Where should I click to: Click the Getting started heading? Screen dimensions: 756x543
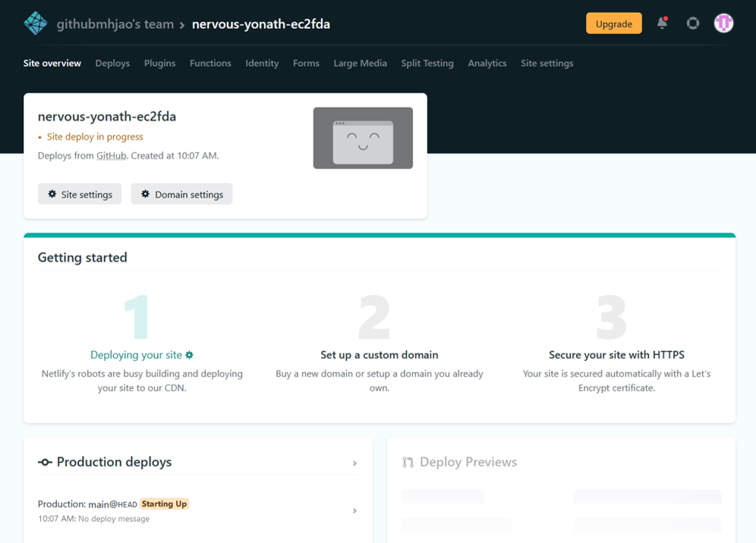tap(83, 258)
